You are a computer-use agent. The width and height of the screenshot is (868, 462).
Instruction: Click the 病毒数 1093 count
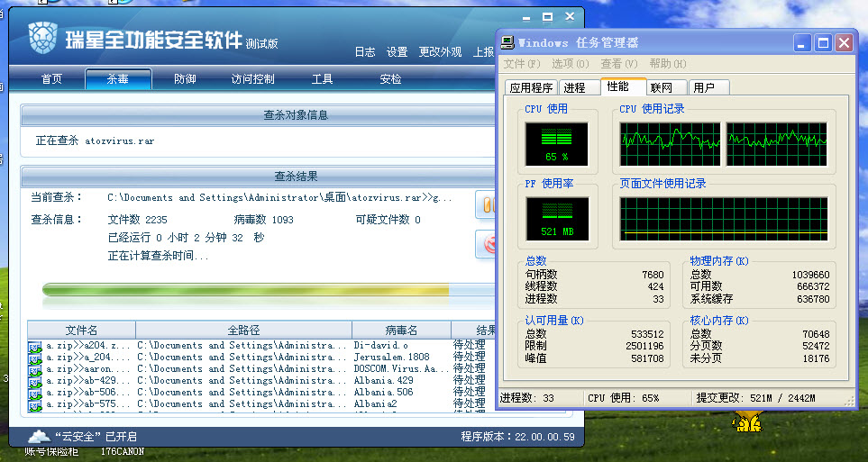point(263,220)
